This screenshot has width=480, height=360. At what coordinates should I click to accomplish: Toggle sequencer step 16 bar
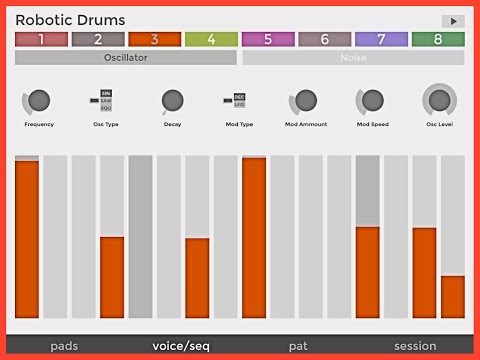(x=453, y=236)
